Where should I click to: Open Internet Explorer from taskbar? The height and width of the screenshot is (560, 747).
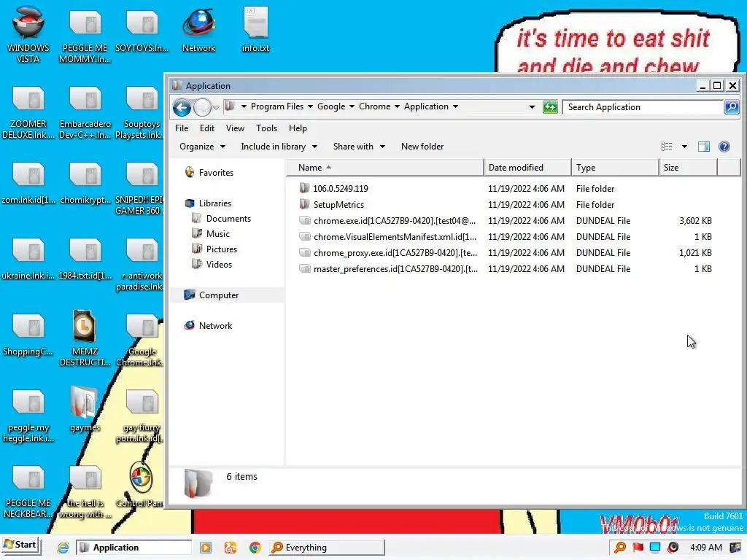pyautogui.click(x=63, y=548)
